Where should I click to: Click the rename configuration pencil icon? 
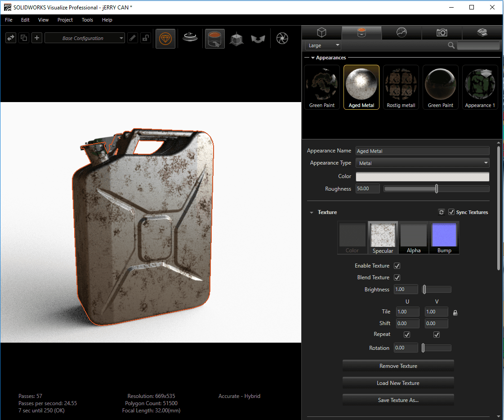(x=133, y=38)
